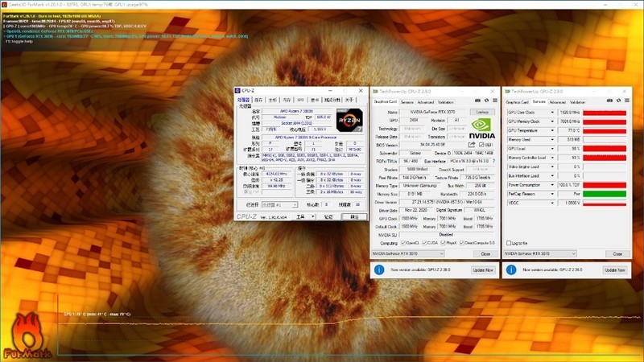Toggle the PhysX checkbox
This screenshot has width=644, height=362.
tap(443, 243)
